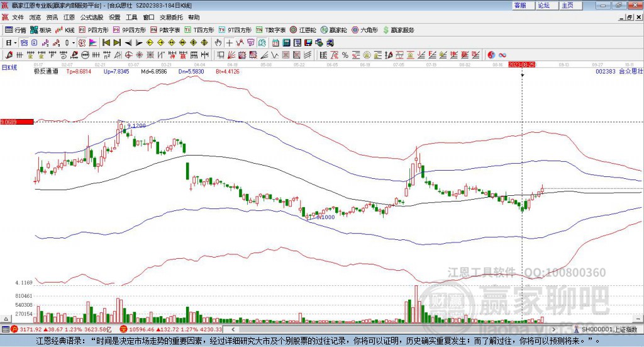644x347 pixels.
Task: Open the candlestick style dropdown arrow
Action: tap(74, 43)
